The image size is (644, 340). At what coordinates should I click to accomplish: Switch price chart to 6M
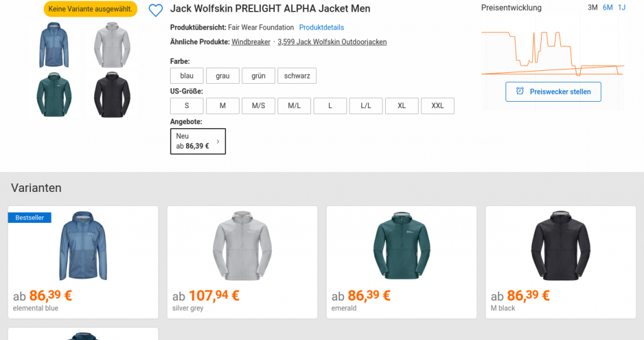(607, 8)
